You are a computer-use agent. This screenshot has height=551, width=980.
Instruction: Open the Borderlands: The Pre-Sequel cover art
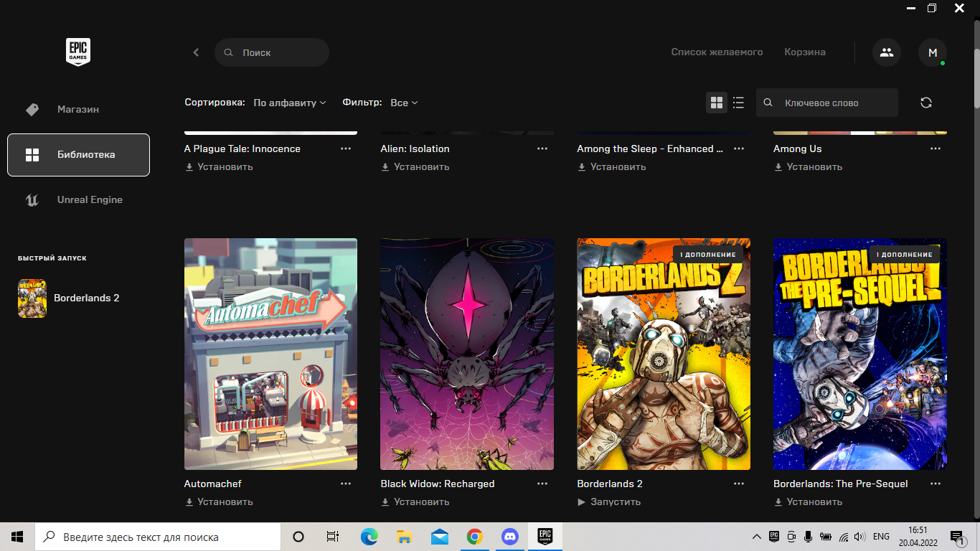coord(860,354)
